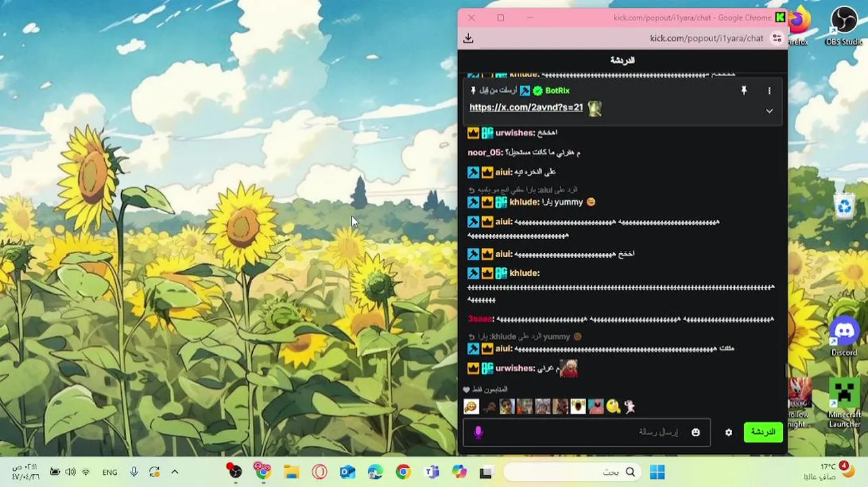Open Outlook from taskbar

coord(347,472)
